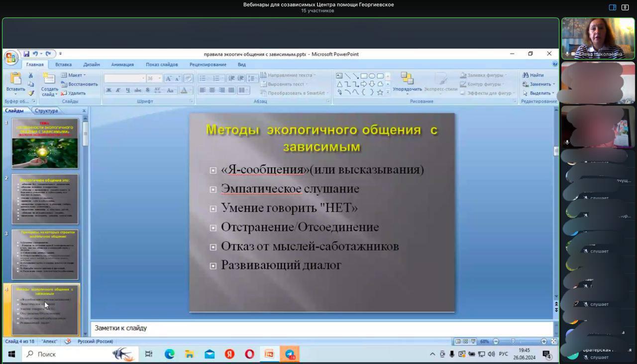Clear formatting with the eraser icon
This screenshot has height=364, width=637.
pyautogui.click(x=188, y=79)
